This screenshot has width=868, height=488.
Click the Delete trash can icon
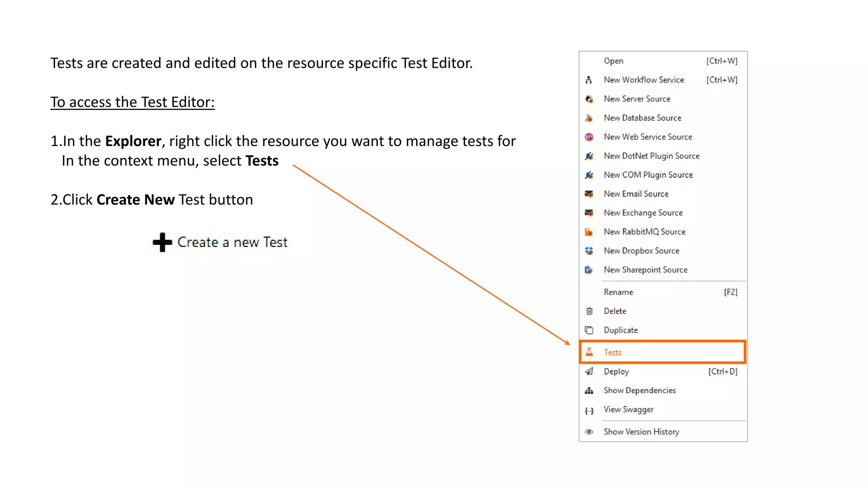[x=589, y=311]
